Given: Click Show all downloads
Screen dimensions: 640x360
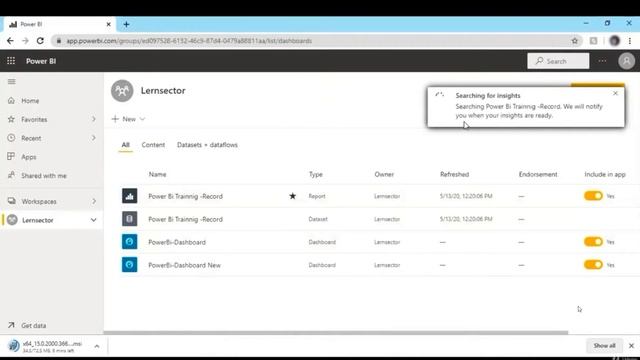Looking at the screenshot, I should (604, 346).
